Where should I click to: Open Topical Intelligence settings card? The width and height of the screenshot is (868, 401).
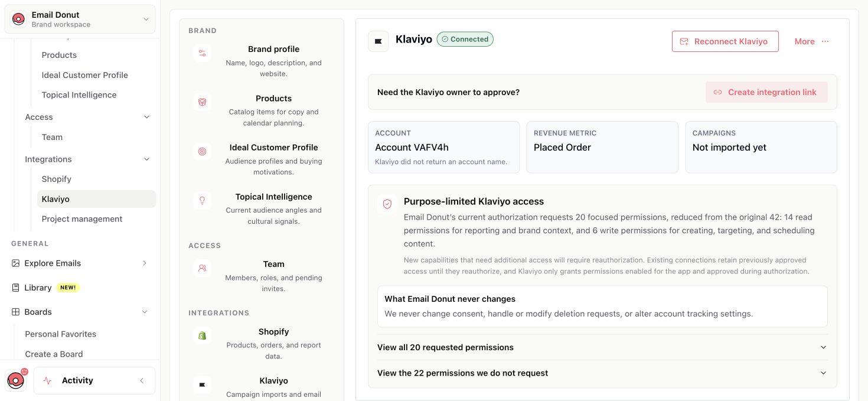pos(262,208)
